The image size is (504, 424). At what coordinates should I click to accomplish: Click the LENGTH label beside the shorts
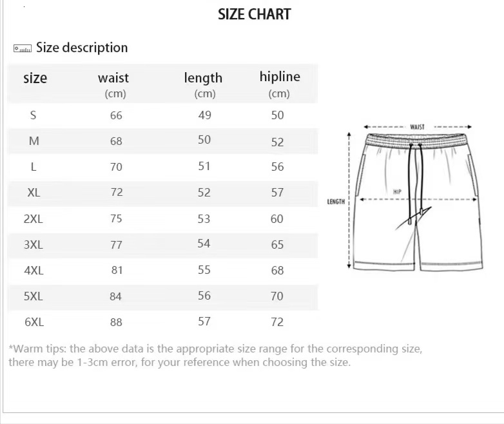336,202
